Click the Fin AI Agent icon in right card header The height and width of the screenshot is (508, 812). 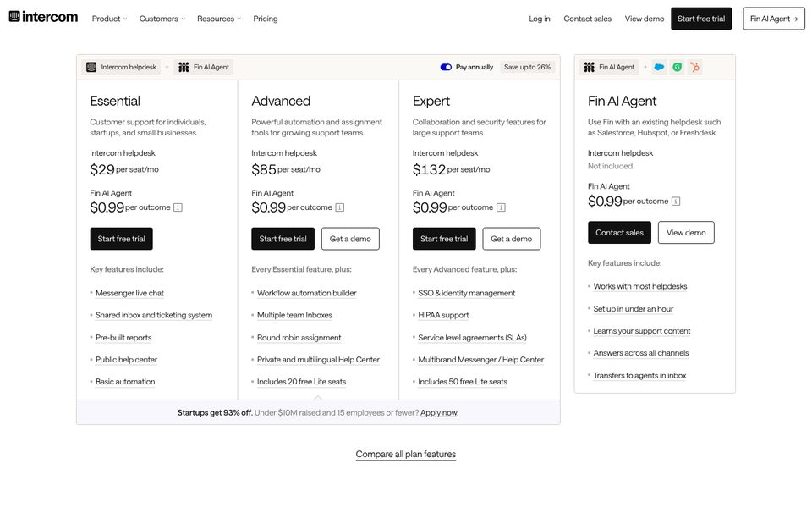[589, 68]
